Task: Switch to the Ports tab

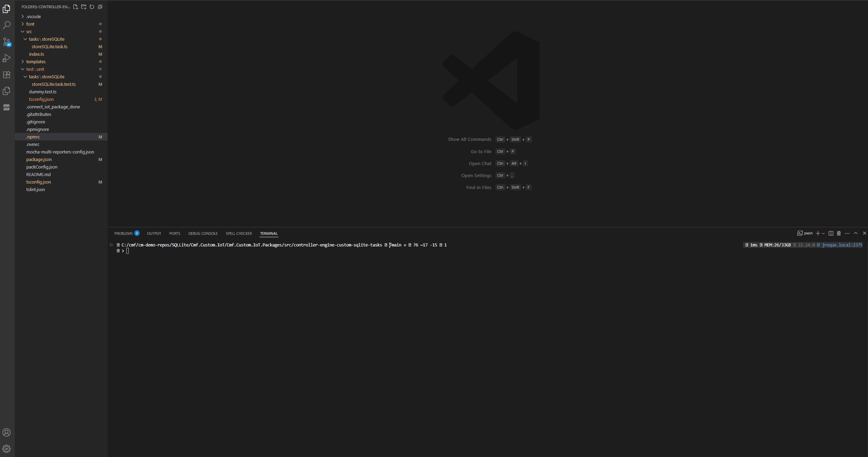Action: [x=174, y=233]
